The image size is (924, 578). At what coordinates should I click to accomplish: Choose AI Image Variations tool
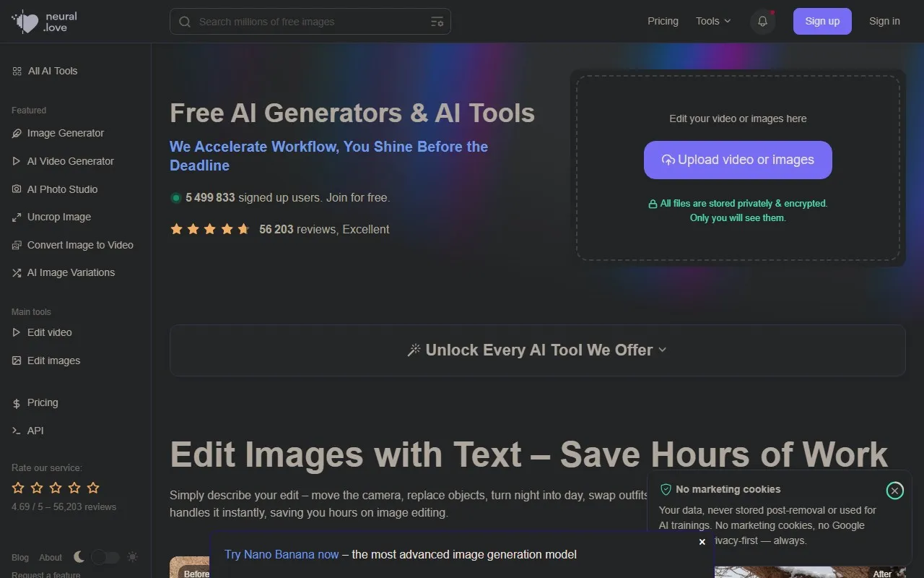(71, 272)
